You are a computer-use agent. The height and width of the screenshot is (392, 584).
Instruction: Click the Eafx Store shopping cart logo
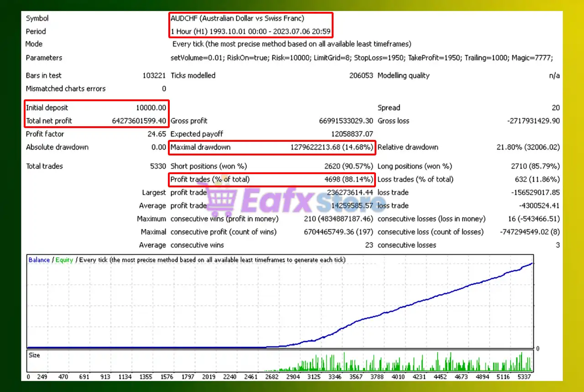(x=223, y=201)
